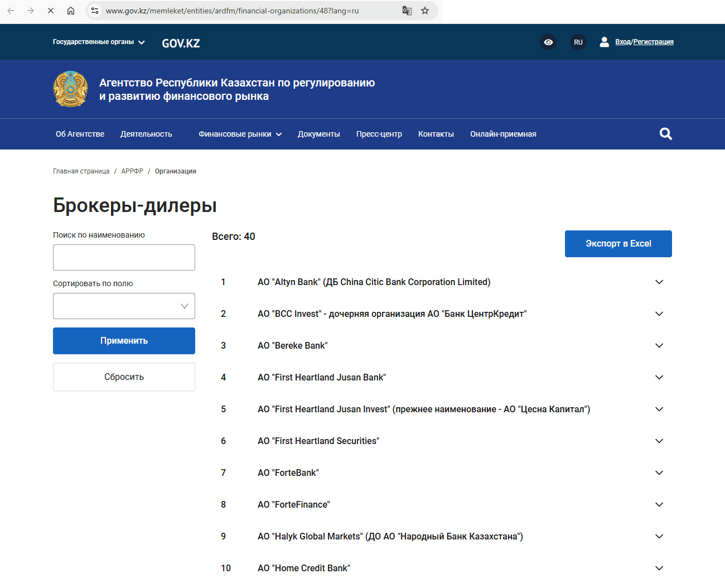Screen dimensions: 725x588
Task: Select row text "Halyk Global Markets"
Action: point(390,537)
